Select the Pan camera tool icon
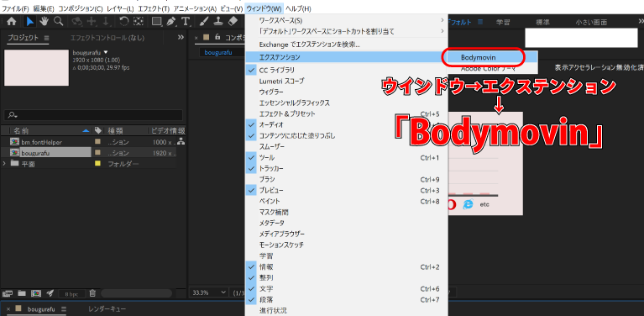This screenshot has width=644, height=316. (x=92, y=21)
